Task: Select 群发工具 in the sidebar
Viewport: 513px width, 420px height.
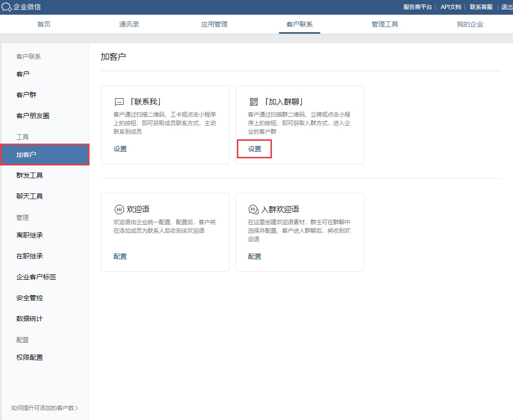Action: (29, 175)
